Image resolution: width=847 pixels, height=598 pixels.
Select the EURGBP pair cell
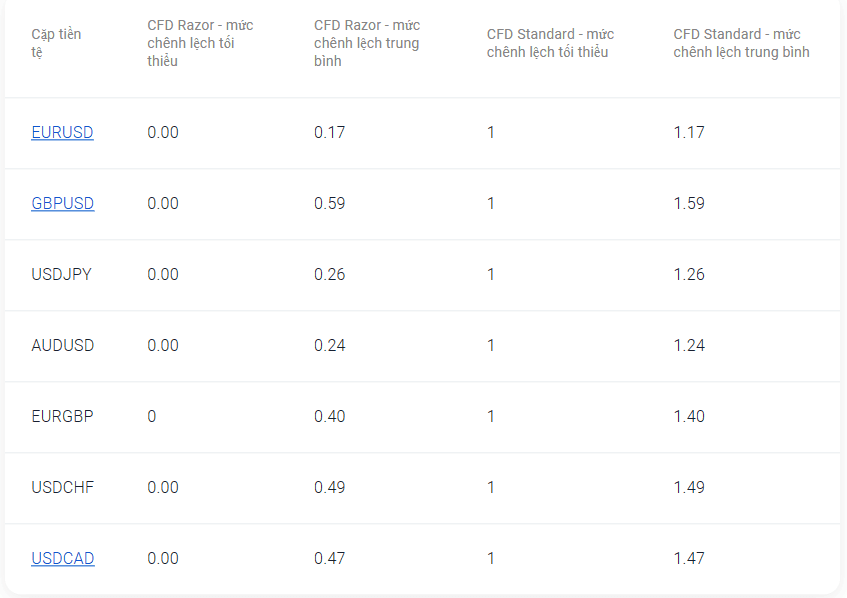(x=62, y=416)
